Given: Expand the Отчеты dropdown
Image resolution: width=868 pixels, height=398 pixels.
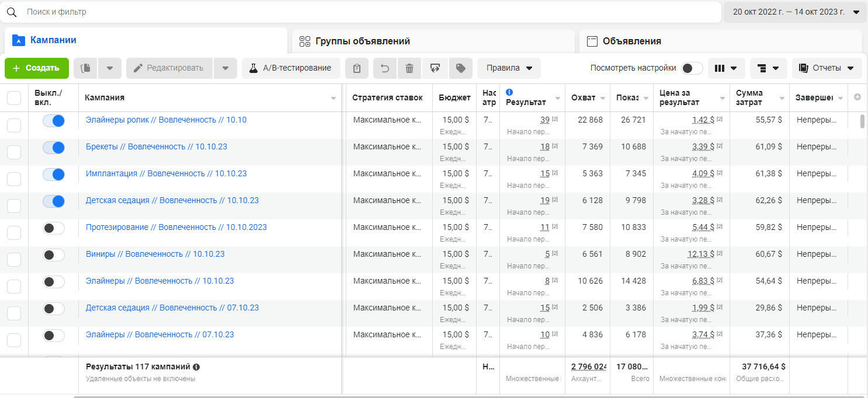Looking at the screenshot, I should [827, 68].
